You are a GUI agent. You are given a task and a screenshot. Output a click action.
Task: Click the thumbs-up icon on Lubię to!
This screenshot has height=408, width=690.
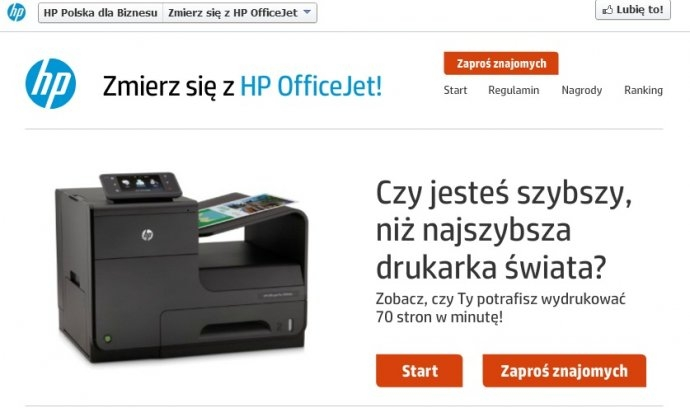tap(608, 10)
